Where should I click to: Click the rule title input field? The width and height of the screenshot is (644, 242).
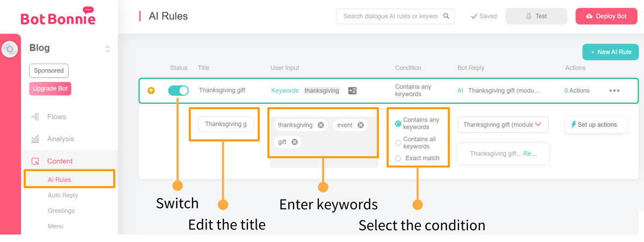click(x=226, y=124)
